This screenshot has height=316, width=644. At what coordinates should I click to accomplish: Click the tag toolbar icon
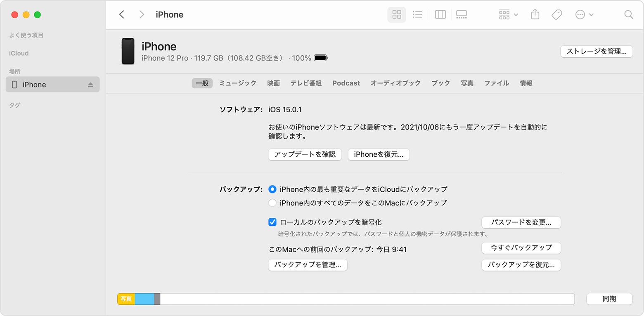pyautogui.click(x=557, y=15)
